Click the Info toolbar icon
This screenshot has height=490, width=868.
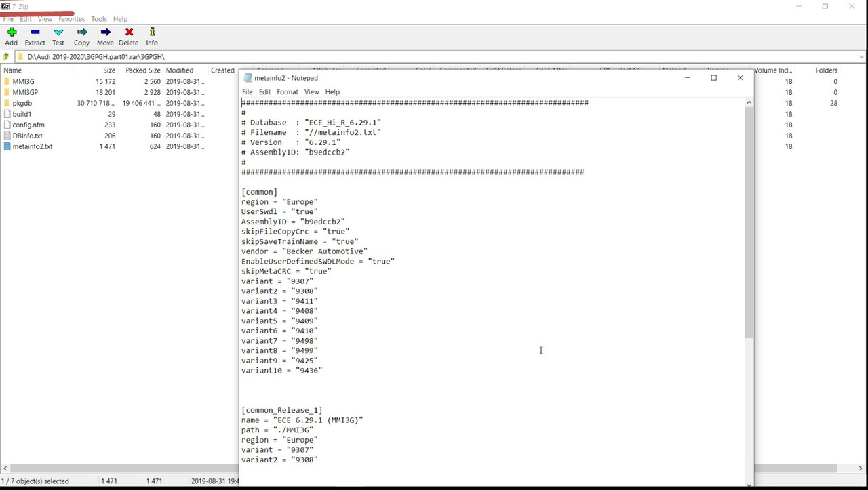(x=152, y=33)
